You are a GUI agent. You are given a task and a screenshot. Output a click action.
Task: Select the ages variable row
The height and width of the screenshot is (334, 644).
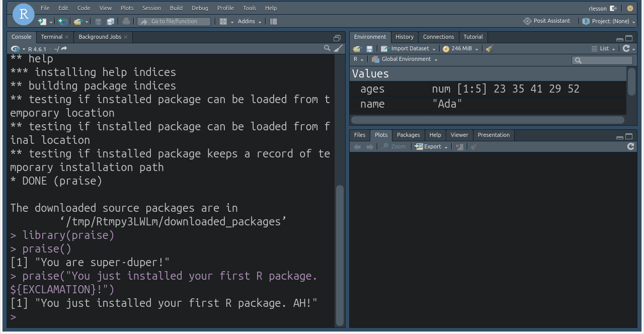(488, 89)
